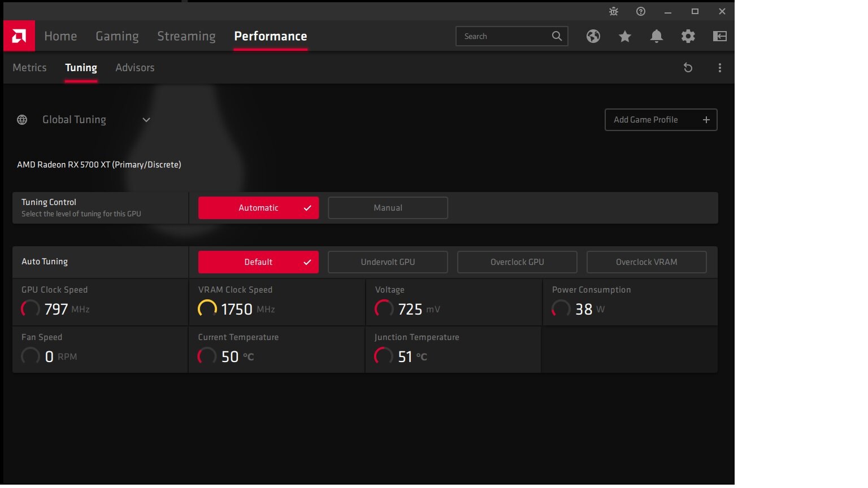Select Manual tuning control

pos(388,208)
